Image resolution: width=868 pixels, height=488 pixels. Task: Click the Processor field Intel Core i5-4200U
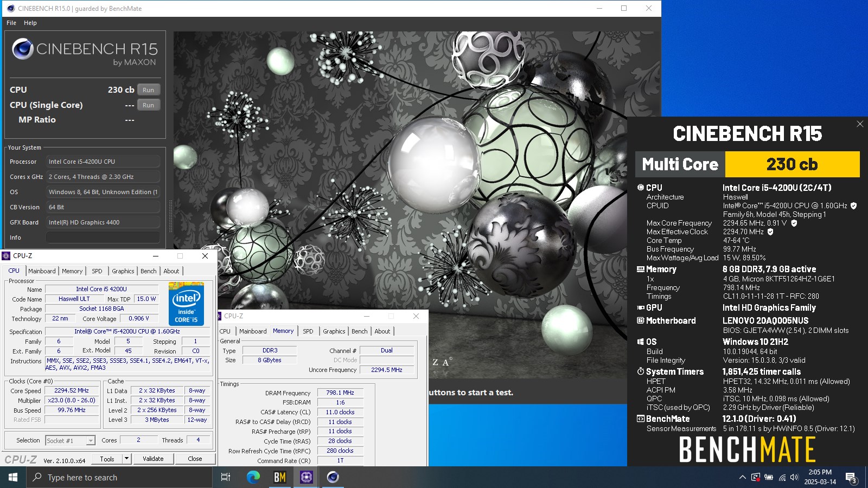(x=103, y=162)
